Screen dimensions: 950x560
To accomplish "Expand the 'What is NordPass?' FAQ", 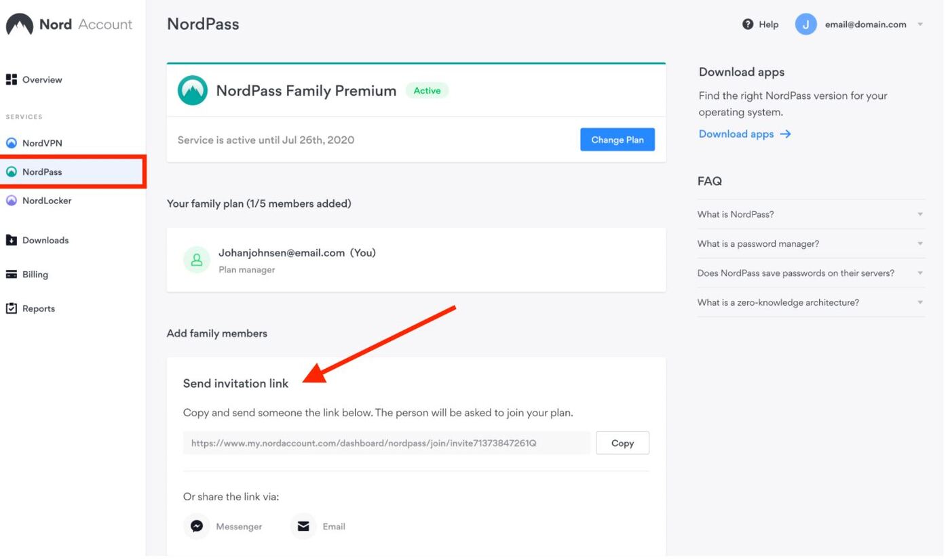I will coord(920,215).
